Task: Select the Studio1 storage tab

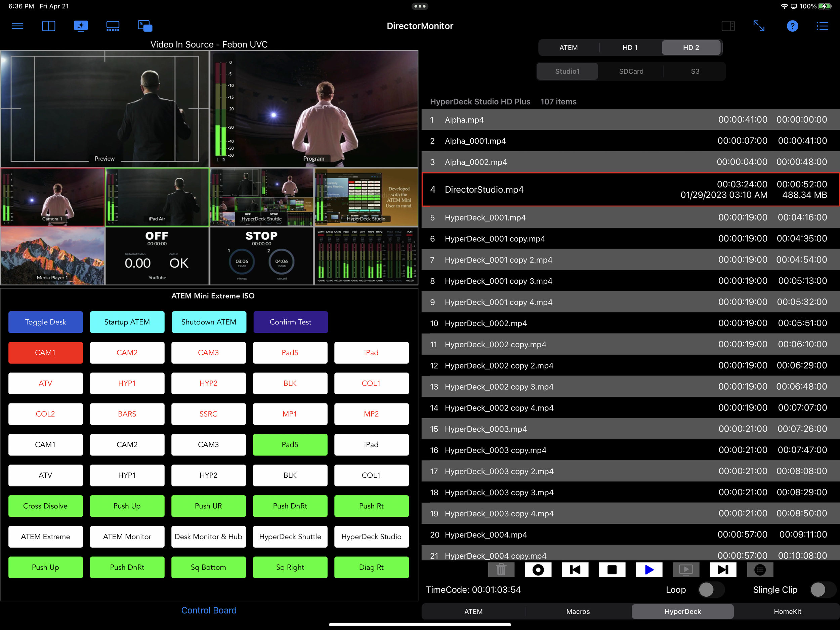Action: [x=568, y=71]
